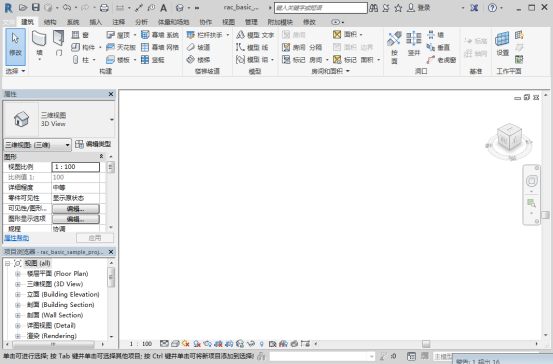Click 编辑 button for 图形显示选项
This screenshot has width=553, height=364.
point(76,219)
